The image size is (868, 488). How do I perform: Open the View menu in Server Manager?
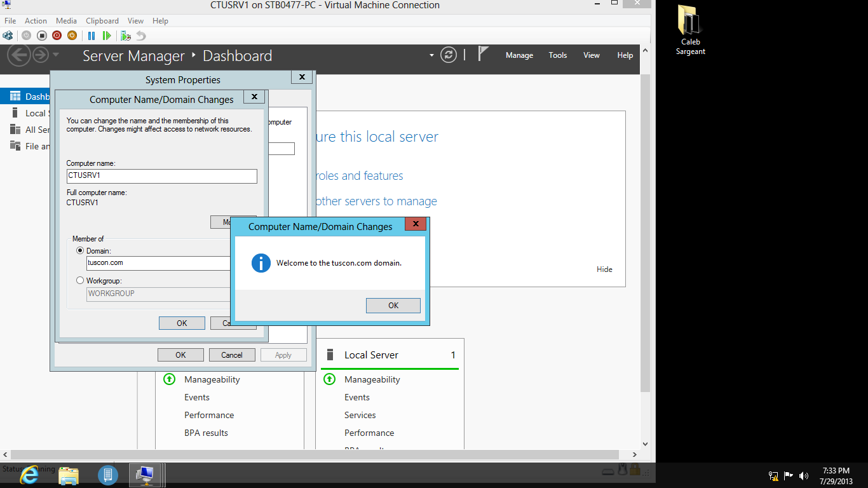point(592,55)
